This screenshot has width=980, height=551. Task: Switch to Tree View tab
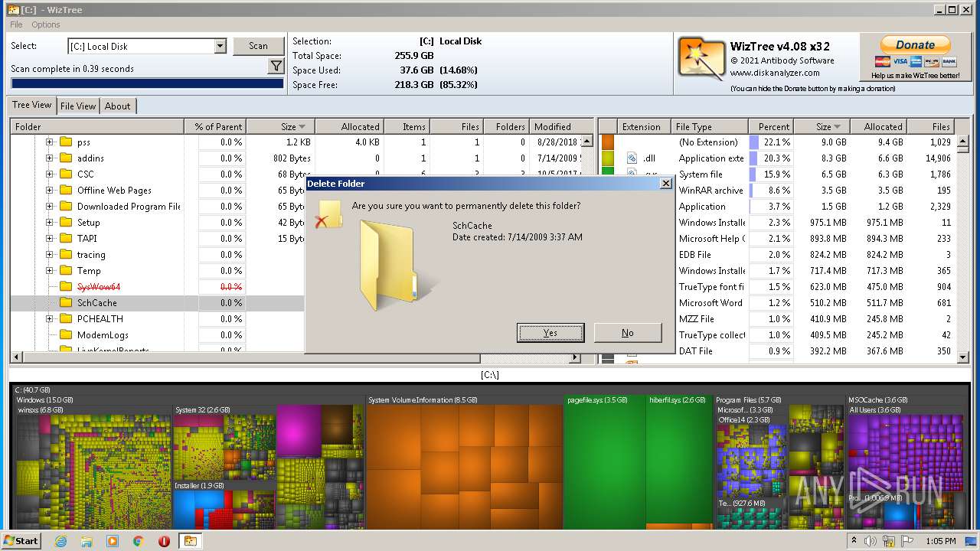(x=32, y=106)
